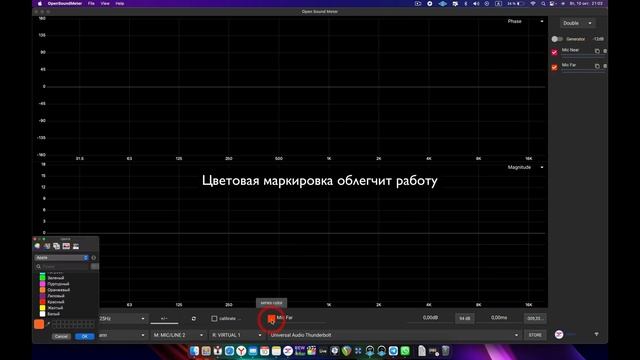This screenshot has width=640, height=360.
Task: Open the View menu
Action: point(105,4)
